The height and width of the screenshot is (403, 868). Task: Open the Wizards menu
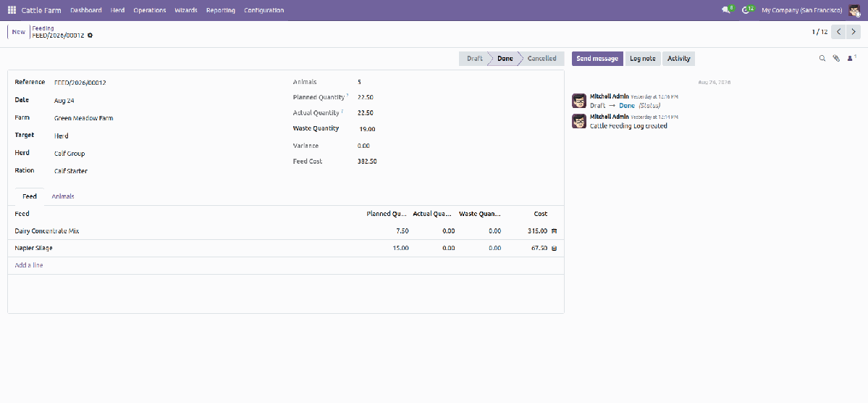186,10
